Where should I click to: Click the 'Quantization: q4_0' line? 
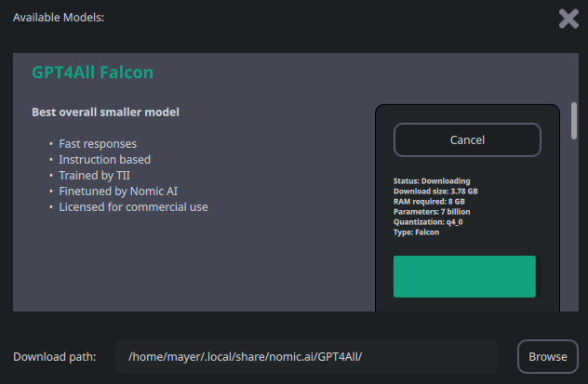tap(428, 222)
